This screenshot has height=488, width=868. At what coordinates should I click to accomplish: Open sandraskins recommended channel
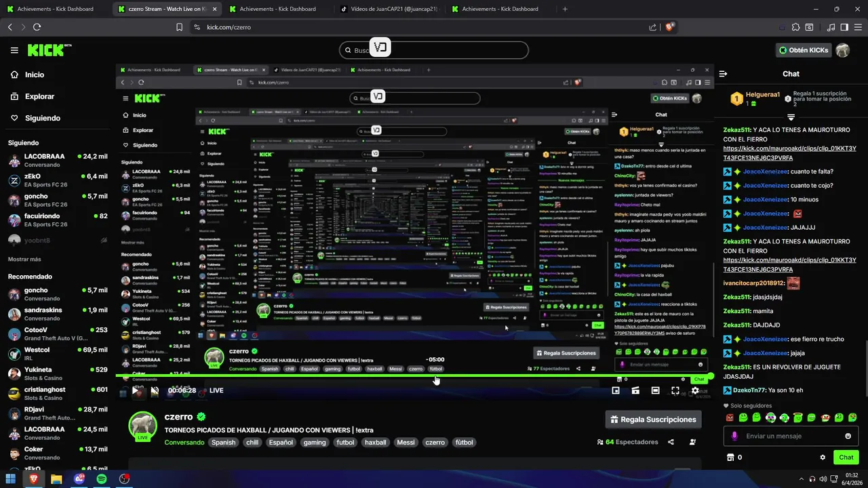pyautogui.click(x=58, y=314)
